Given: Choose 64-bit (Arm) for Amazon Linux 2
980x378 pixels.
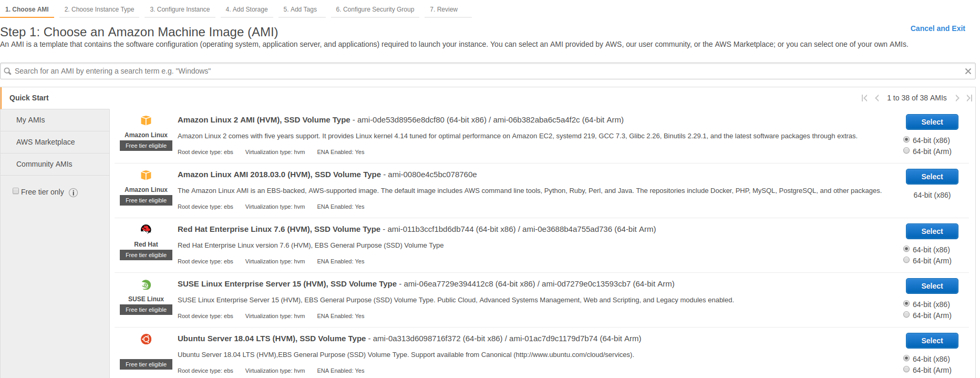Looking at the screenshot, I should coord(906,151).
